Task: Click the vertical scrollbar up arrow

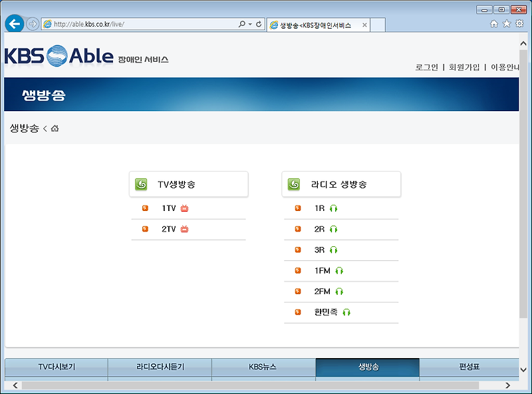Action: (523, 43)
